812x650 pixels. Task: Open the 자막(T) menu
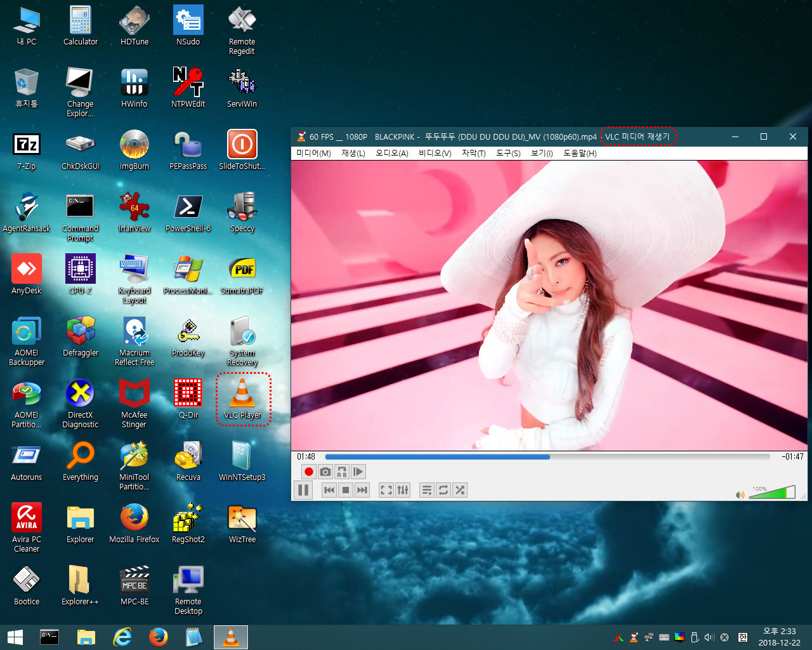(x=473, y=153)
